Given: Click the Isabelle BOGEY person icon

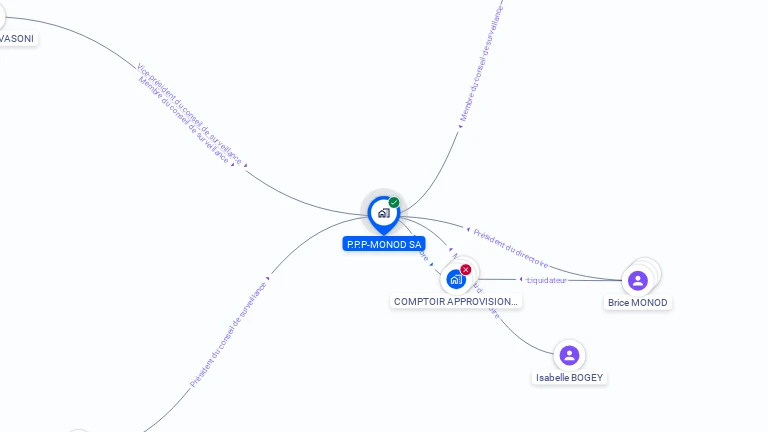Looking at the screenshot, I should click(x=569, y=356).
